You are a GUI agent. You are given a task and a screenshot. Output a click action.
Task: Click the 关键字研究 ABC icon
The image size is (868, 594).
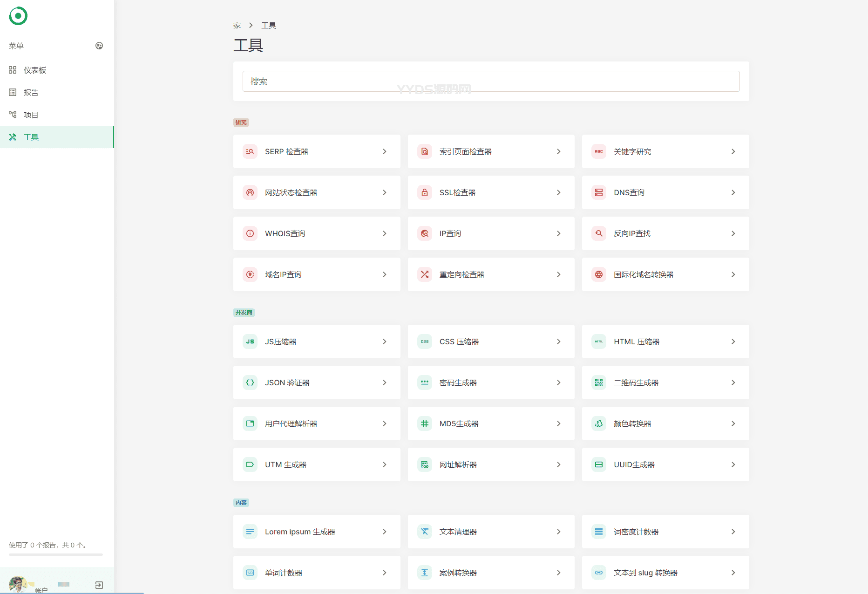pyautogui.click(x=599, y=151)
